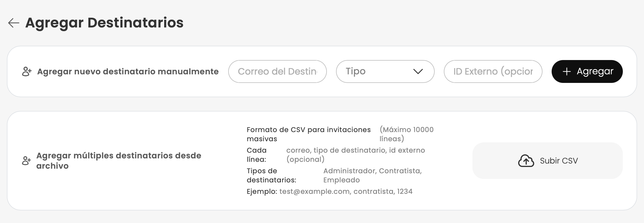644x223 pixels.
Task: Click 'Formato de CSV para invitaciones masivas' text
Action: 309,134
